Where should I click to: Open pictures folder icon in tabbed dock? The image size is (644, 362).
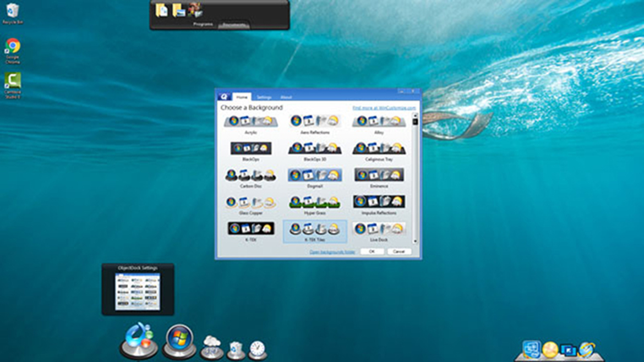[x=179, y=10]
